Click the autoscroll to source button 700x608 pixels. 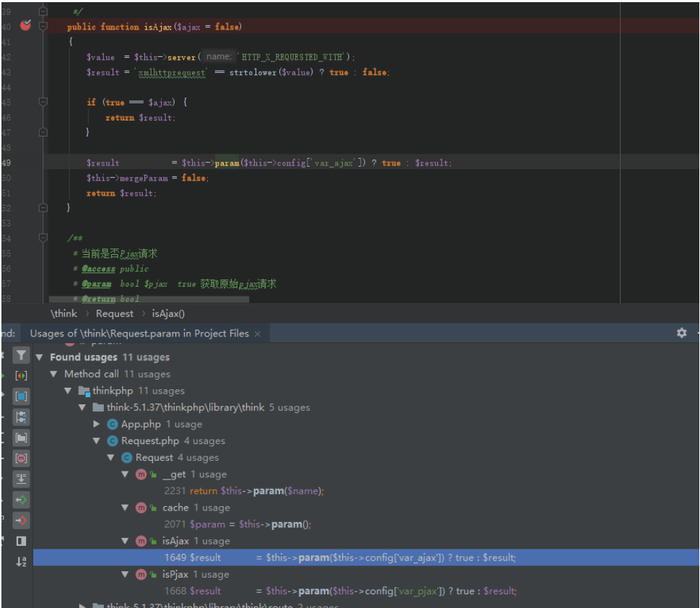(21, 479)
